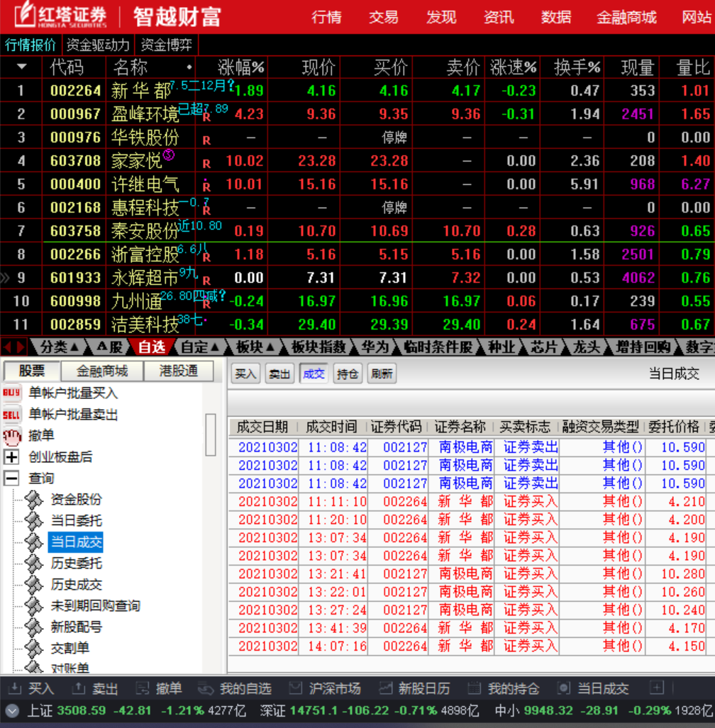Image resolution: width=715 pixels, height=728 pixels.
Task: Click the 成交时间 column header
Action: click(x=331, y=426)
